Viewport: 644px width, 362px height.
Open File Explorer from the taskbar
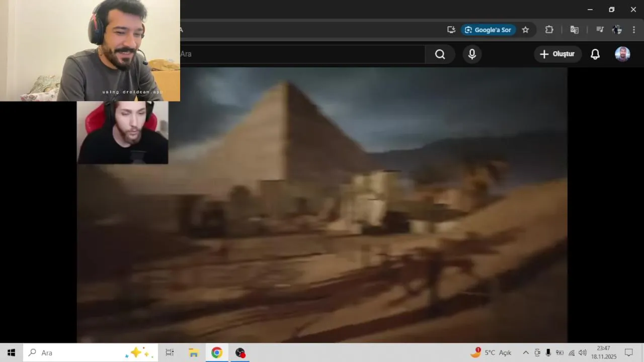pos(194,352)
